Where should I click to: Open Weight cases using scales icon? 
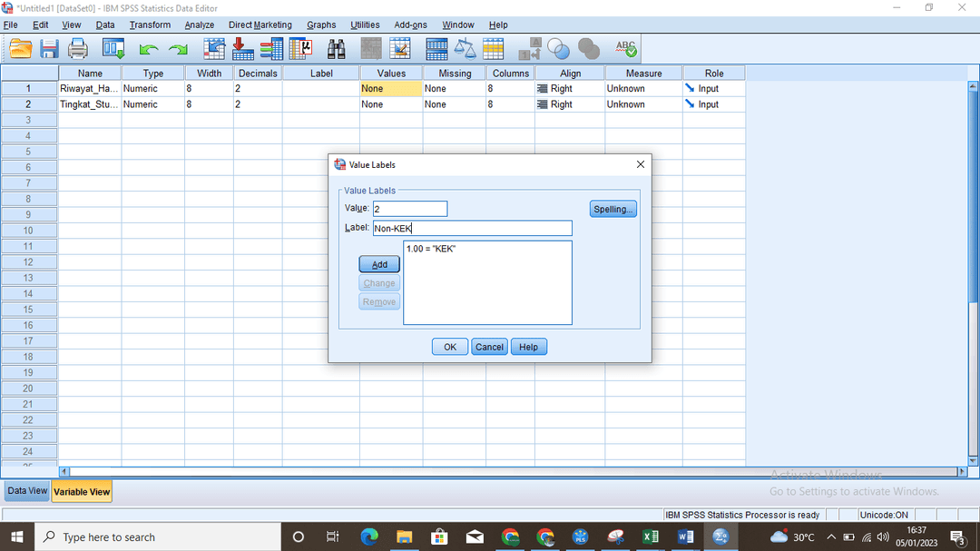[x=465, y=49]
